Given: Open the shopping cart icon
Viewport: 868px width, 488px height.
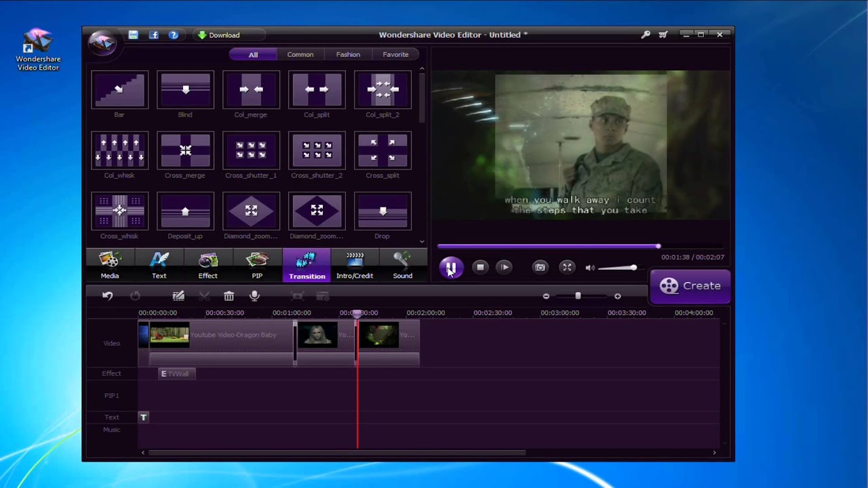Looking at the screenshot, I should pos(663,35).
